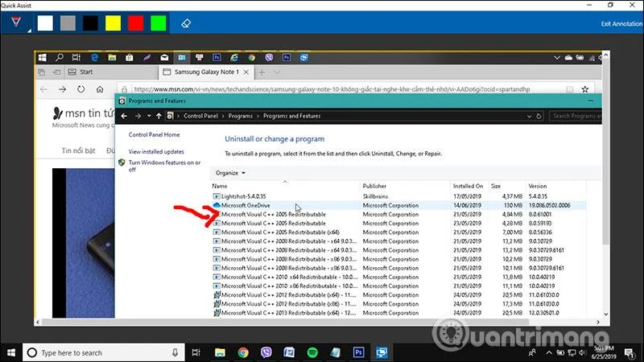Click the Cortana microphone icon

[x=175, y=352]
